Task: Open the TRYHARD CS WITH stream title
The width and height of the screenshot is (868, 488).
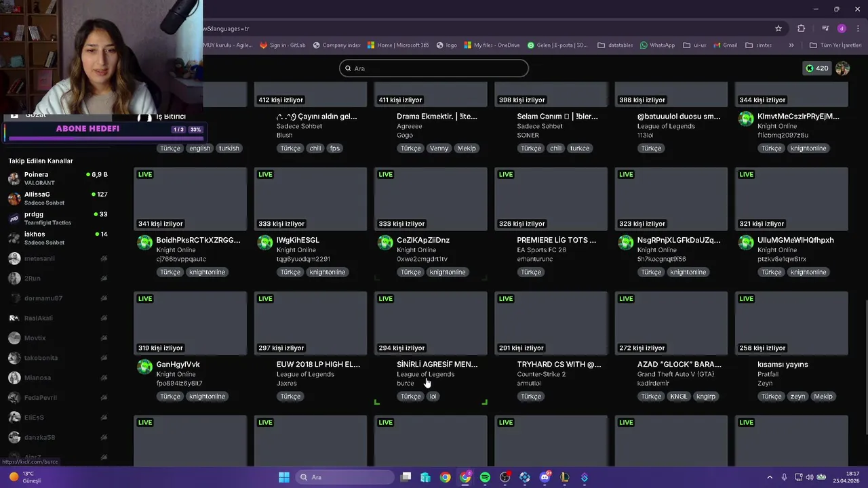Action: tap(559, 365)
